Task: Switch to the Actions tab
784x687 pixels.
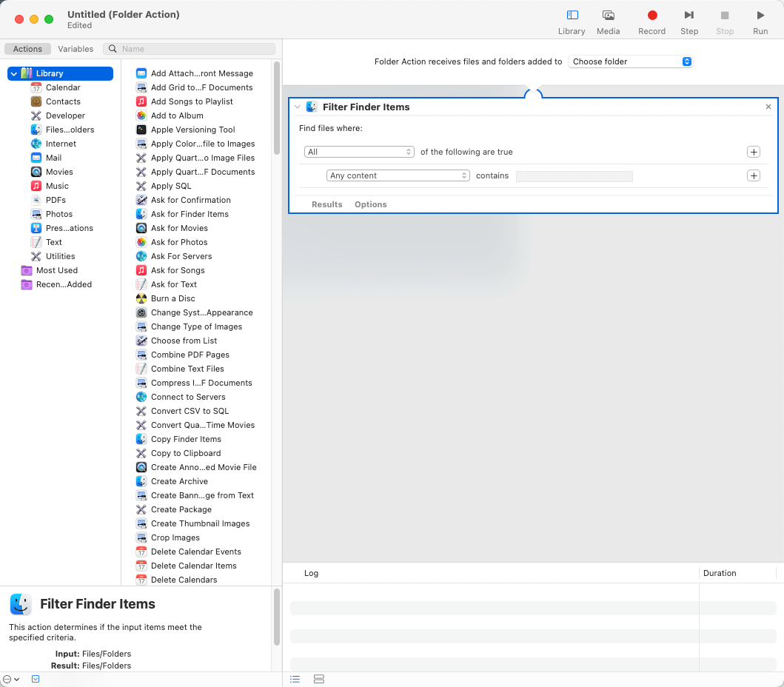Action: coord(27,49)
